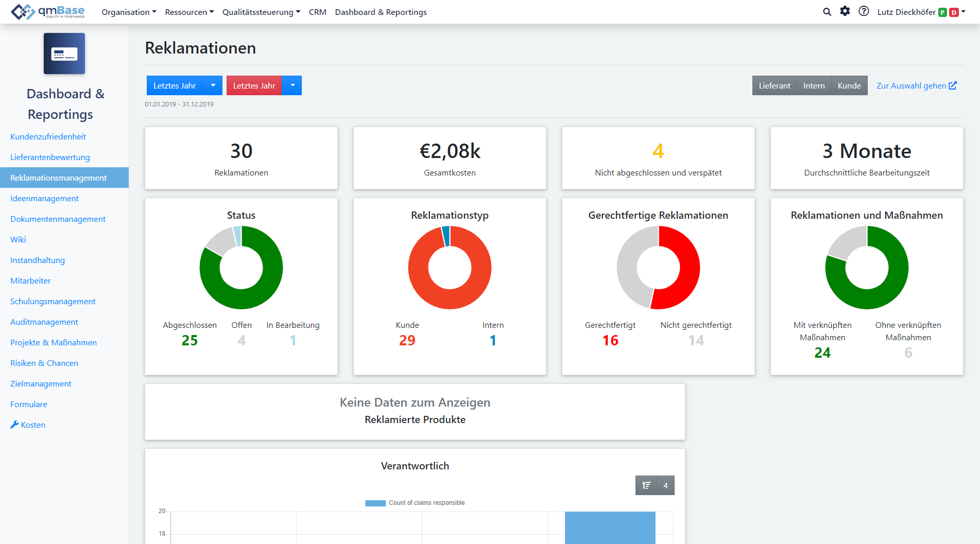Expand the Lutz Dieckhöfer user menu
Image resolution: width=980 pixels, height=544 pixels.
921,12
